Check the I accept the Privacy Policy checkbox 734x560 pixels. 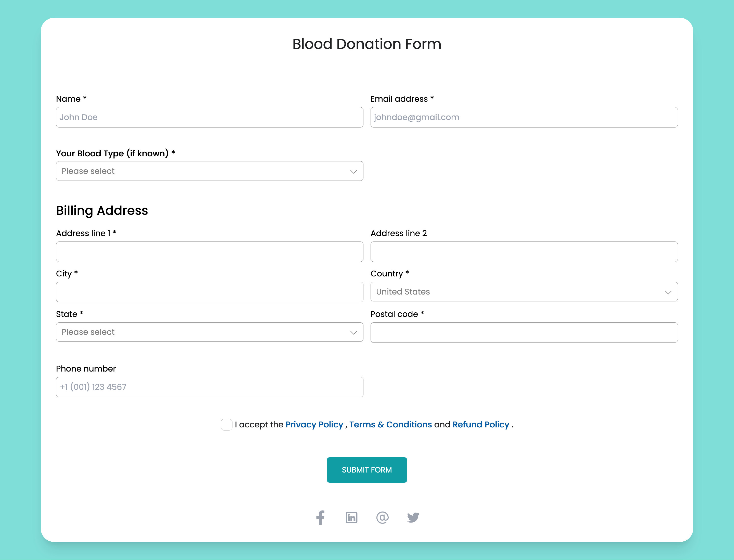226,424
